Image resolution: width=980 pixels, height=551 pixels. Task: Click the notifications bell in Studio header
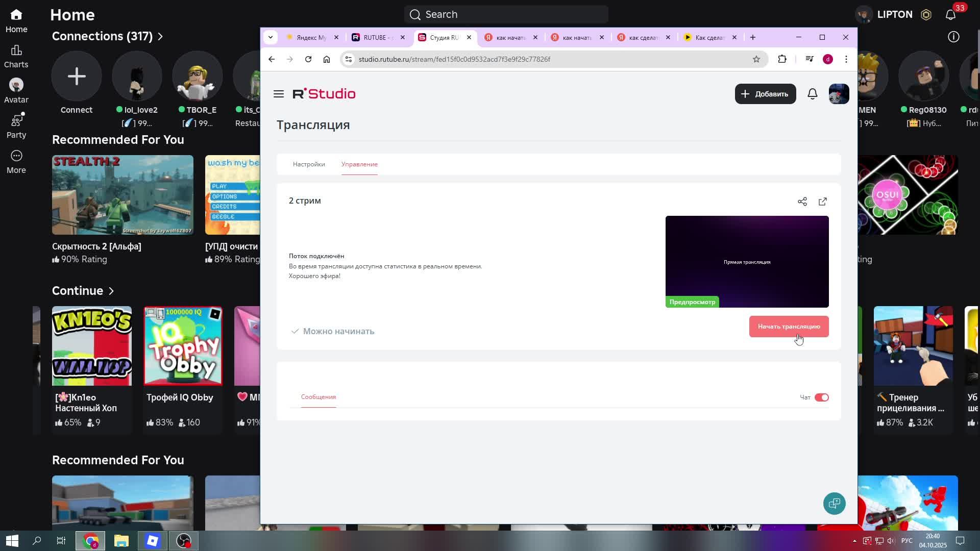pos(813,94)
